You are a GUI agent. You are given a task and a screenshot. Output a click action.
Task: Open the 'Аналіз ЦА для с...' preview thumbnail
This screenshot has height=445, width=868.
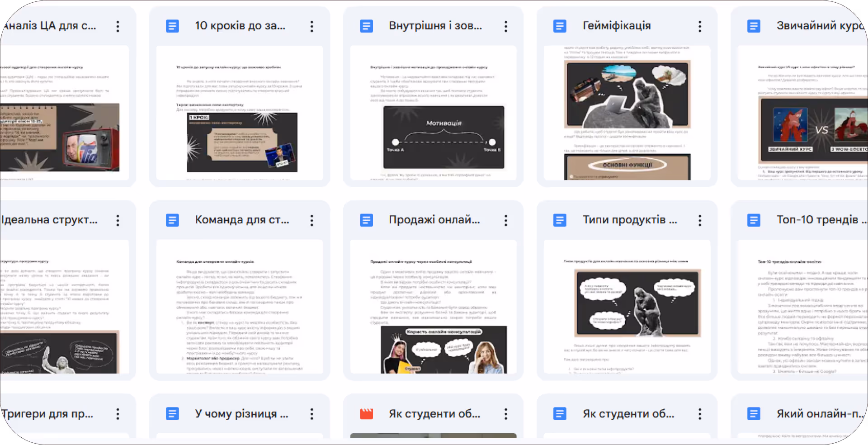[x=64, y=113]
